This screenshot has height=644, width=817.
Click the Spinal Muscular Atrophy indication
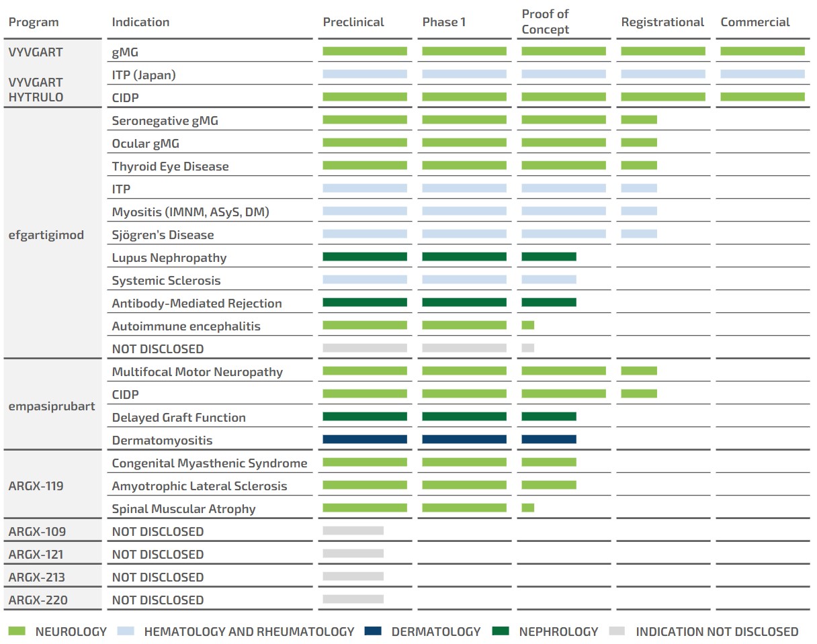[x=183, y=509]
